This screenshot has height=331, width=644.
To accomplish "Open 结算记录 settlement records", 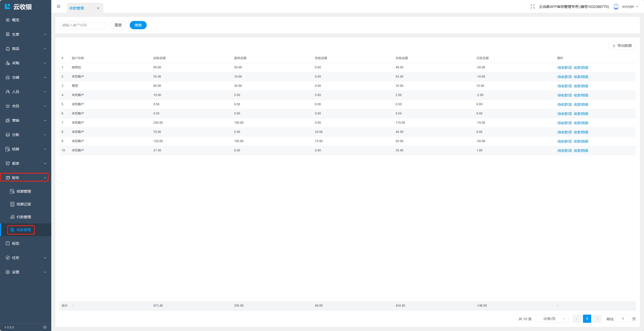I will click(24, 204).
